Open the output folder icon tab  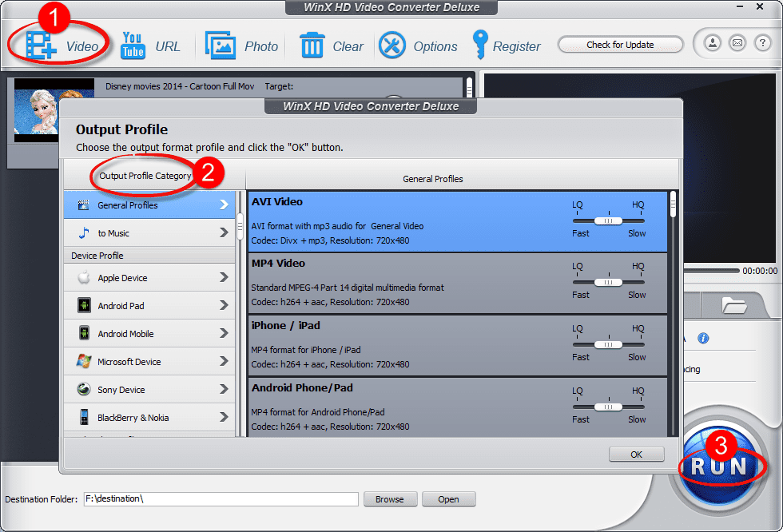coord(734,305)
